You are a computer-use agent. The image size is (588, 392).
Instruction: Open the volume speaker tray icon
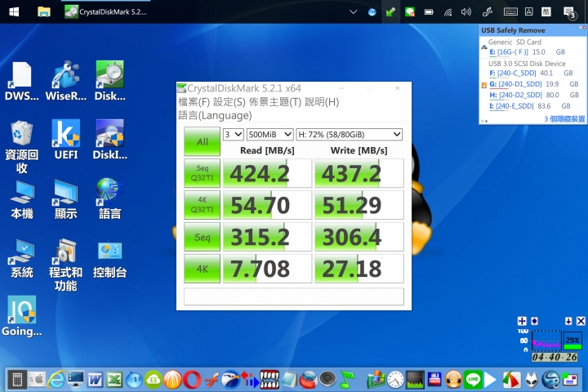click(x=466, y=11)
